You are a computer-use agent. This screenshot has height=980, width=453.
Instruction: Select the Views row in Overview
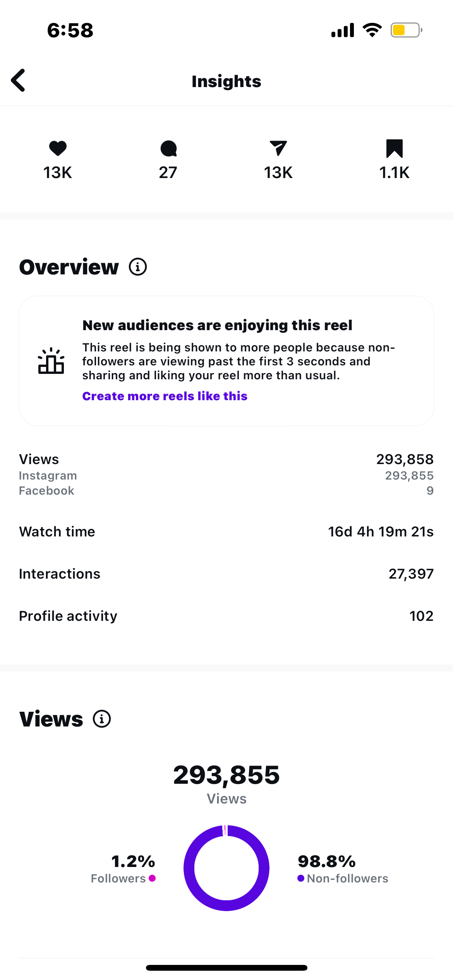tap(226, 459)
